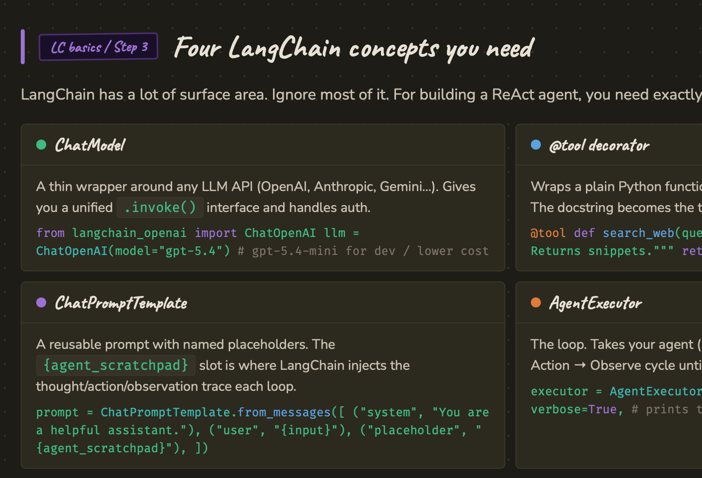The height and width of the screenshot is (478, 702).
Task: Click 'Action → Observe cycle' text line
Action: [616, 365]
